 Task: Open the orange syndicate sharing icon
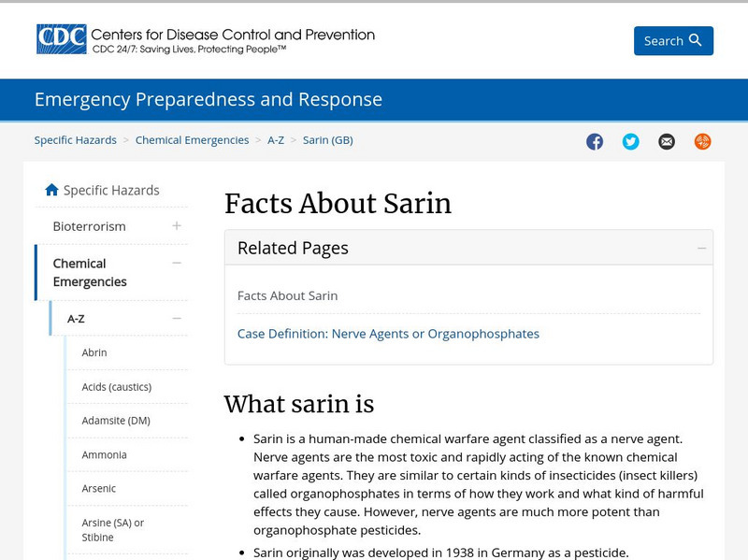[x=702, y=141]
